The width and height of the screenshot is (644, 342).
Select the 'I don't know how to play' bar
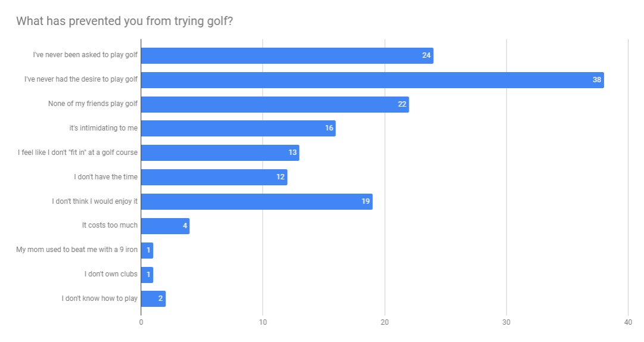coord(153,299)
